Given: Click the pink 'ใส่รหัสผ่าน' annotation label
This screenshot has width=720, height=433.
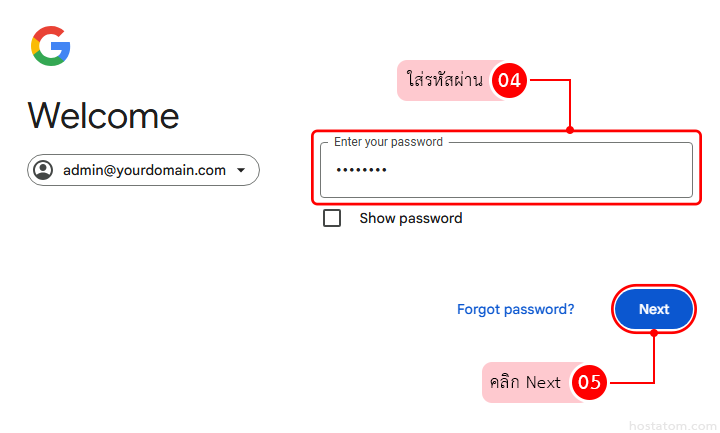Looking at the screenshot, I should 446,80.
